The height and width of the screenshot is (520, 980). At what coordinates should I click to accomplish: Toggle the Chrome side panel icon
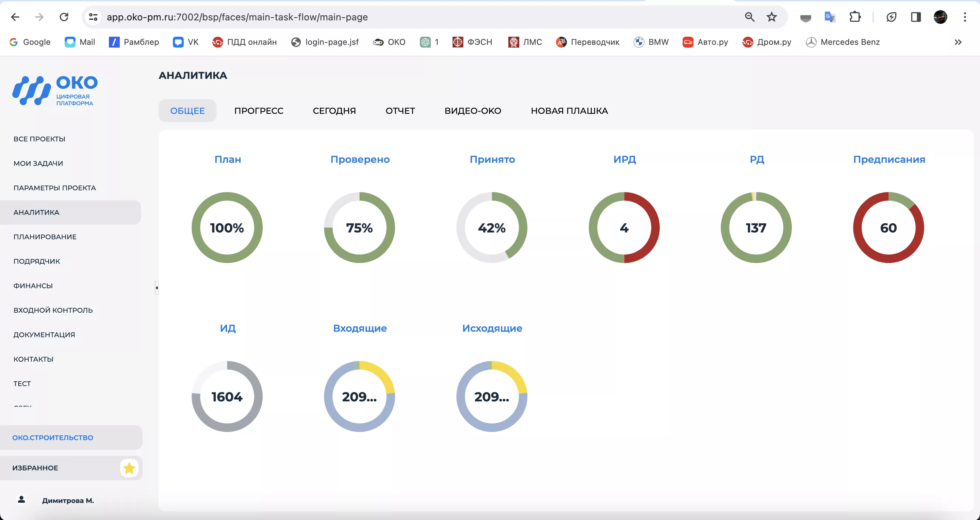pyautogui.click(x=916, y=17)
